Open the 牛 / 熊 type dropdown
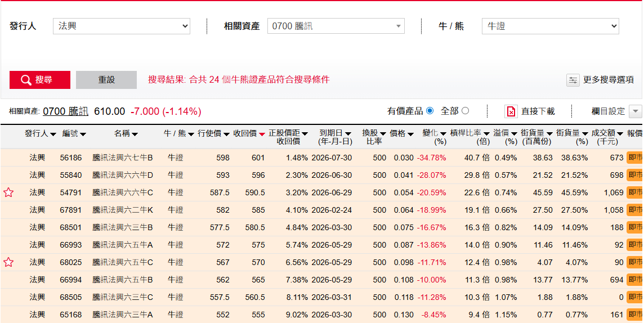This screenshot has height=323, width=644. pyautogui.click(x=551, y=26)
